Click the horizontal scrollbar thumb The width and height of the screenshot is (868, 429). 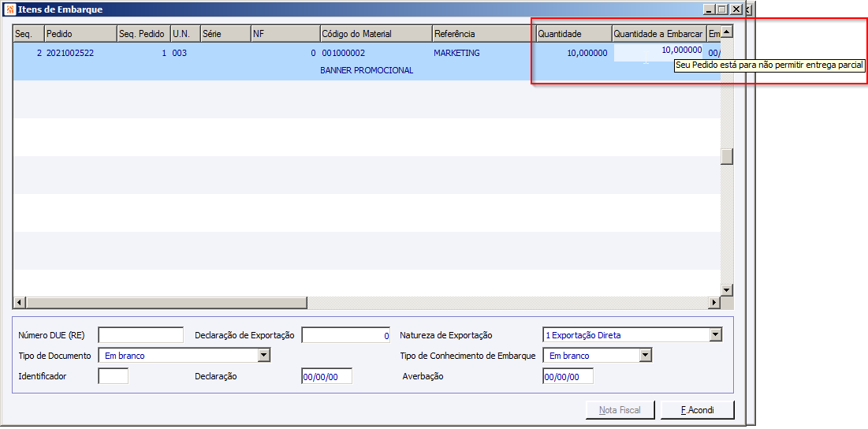click(x=166, y=302)
